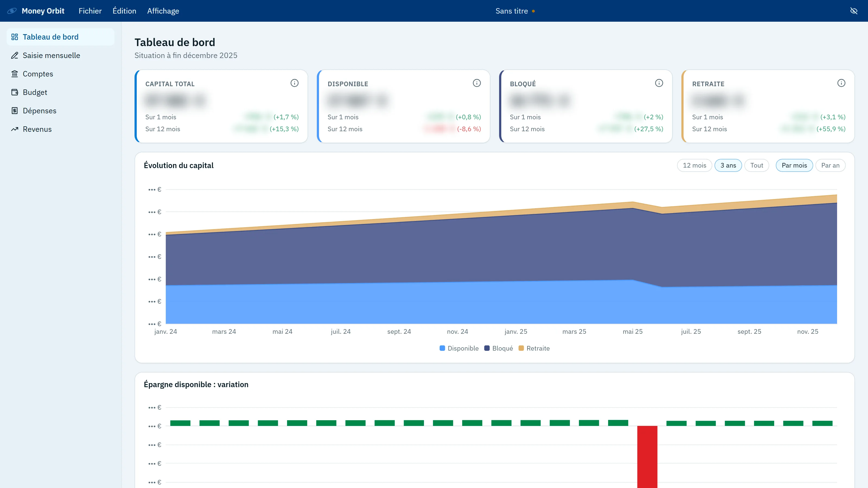Select the 3 ans range
868x488 pixels.
pos(728,165)
